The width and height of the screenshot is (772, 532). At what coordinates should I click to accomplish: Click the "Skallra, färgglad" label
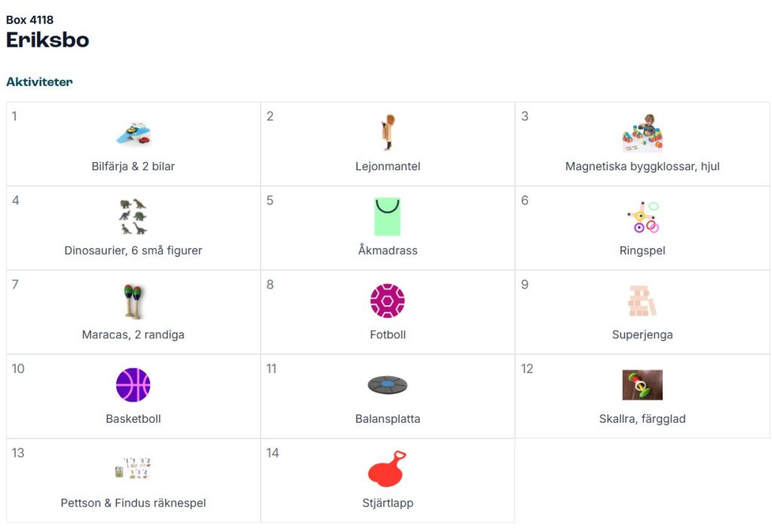[x=642, y=419]
